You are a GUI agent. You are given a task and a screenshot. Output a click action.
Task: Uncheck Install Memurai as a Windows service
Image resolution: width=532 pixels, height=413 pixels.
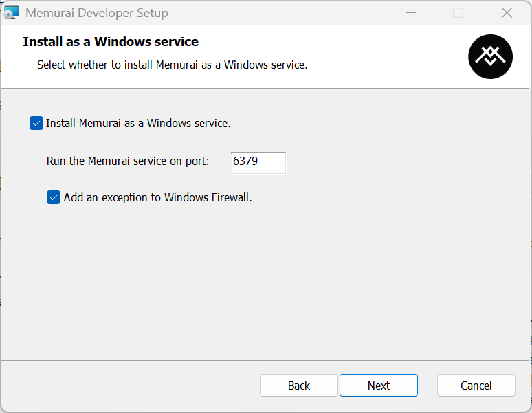coord(36,123)
